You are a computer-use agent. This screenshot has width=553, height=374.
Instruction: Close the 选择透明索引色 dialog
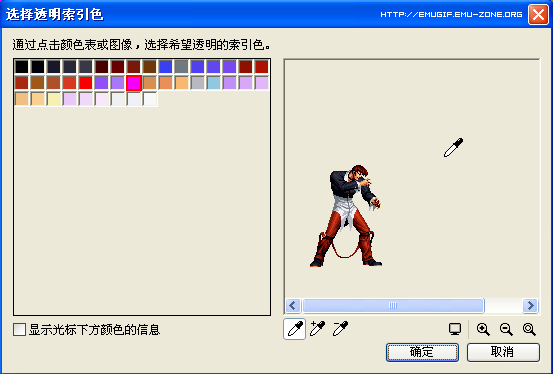pyautogui.click(x=538, y=15)
